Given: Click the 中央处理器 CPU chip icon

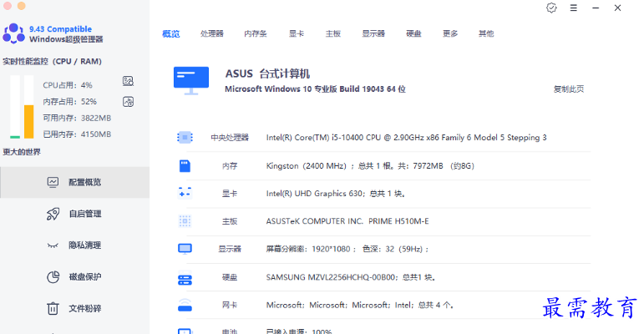Looking at the screenshot, I should point(185,137).
